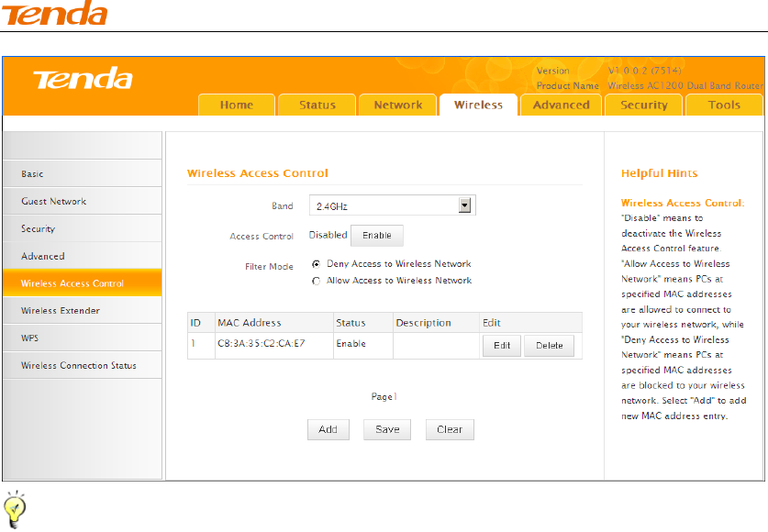This screenshot has height=532, width=768.
Task: Click the Helpful Hints heading
Action: [659, 173]
